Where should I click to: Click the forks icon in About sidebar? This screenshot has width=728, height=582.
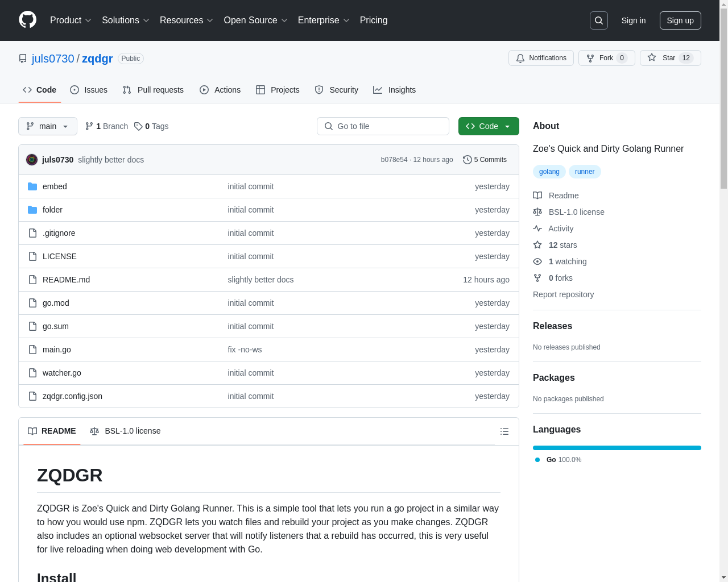(x=537, y=278)
